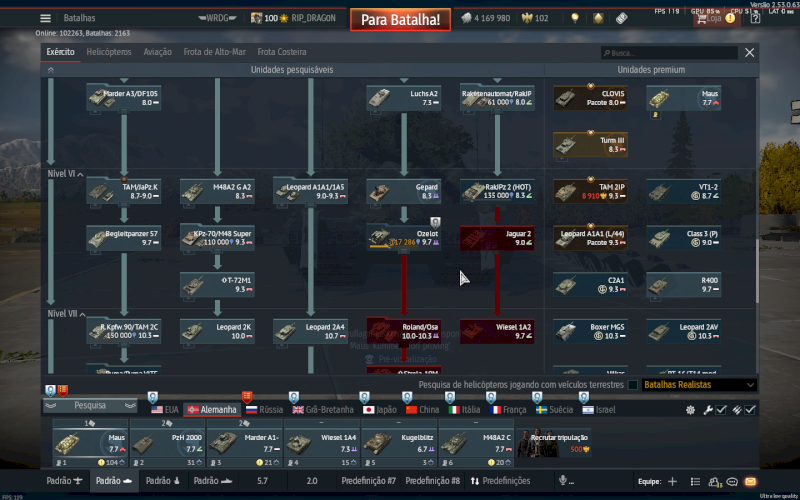
Task: Select the locked Jaguar 2 vehicle
Action: pos(497,238)
